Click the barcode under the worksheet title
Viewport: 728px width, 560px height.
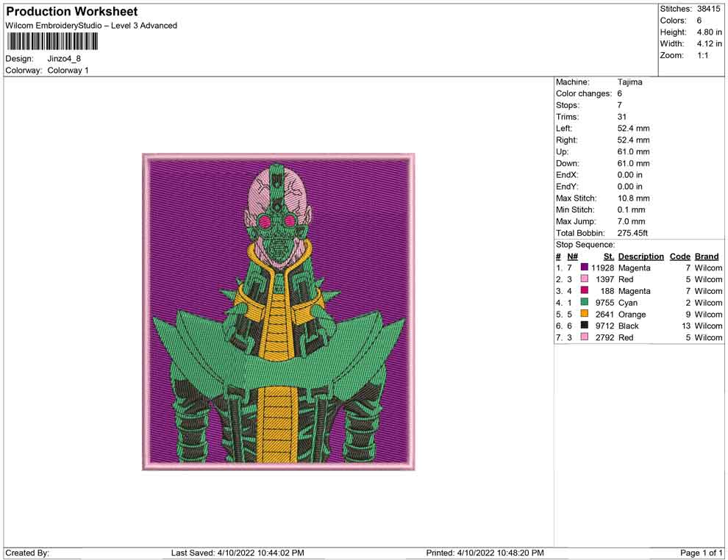tap(52, 41)
